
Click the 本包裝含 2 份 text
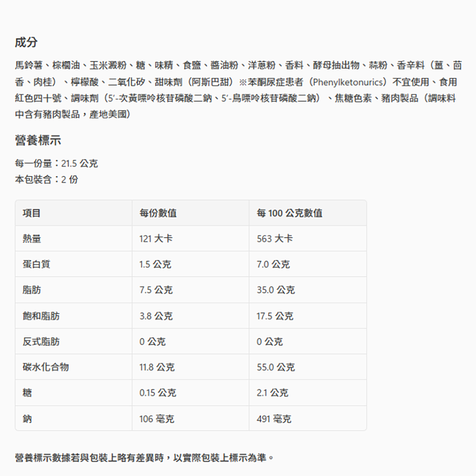pos(47,180)
